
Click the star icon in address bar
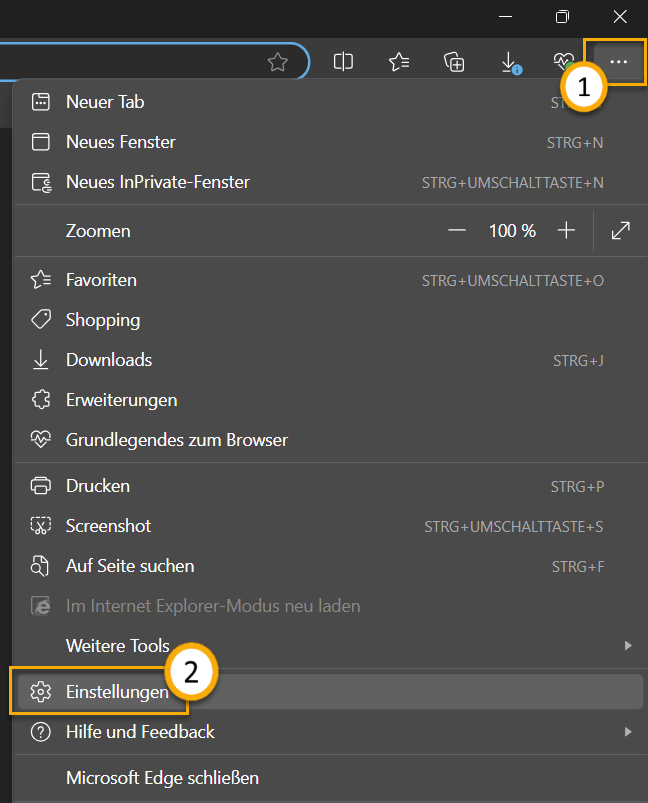(x=277, y=62)
